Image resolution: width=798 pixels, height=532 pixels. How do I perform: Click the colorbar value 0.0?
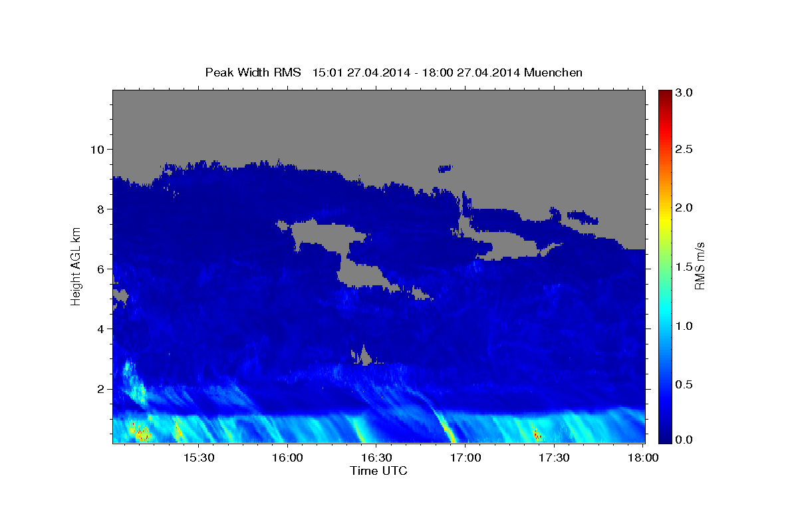[685, 440]
